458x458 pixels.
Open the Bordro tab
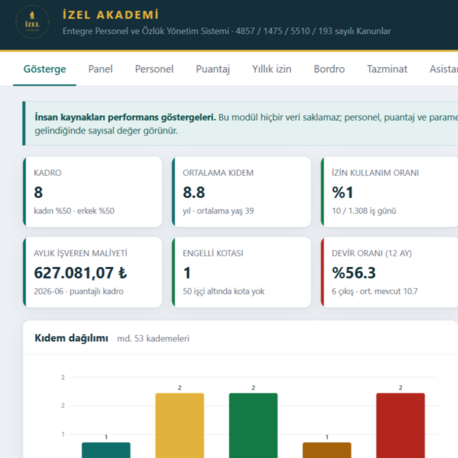(329, 69)
